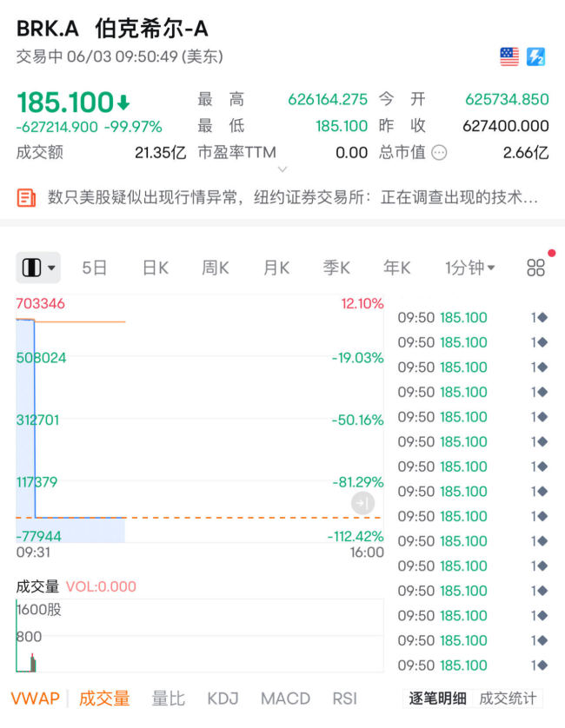This screenshot has height=728, width=565.
Task: Select the VWAP indicator
Action: (36, 698)
